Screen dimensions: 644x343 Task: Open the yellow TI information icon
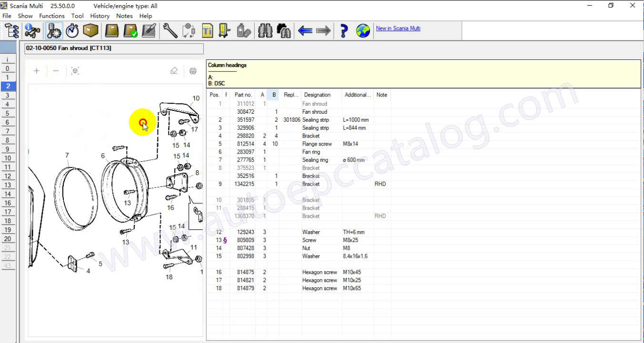(x=207, y=31)
